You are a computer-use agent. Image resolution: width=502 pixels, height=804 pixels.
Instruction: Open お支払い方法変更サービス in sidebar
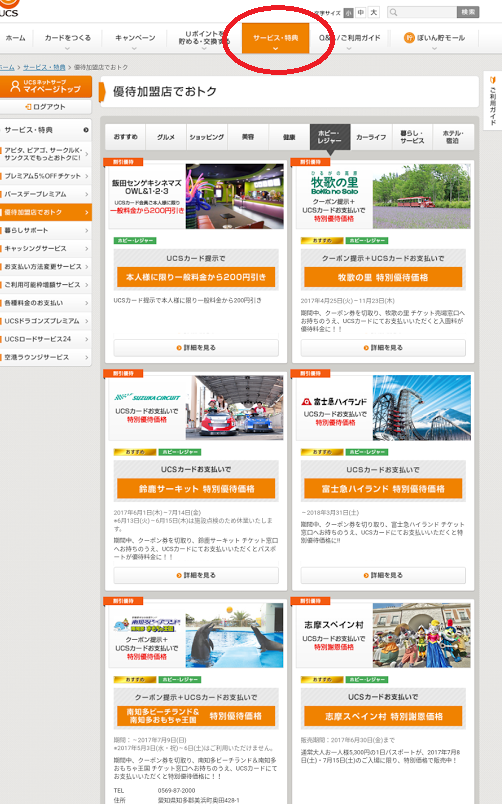46,267
